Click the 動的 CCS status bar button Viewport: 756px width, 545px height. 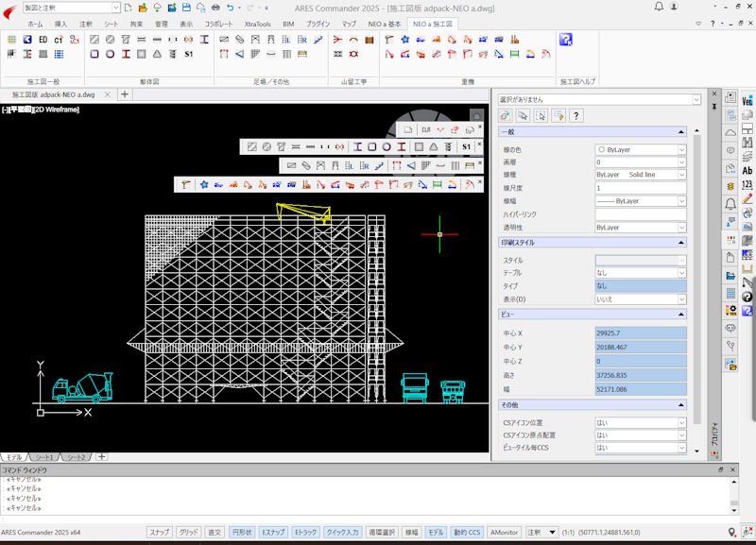coord(467,532)
